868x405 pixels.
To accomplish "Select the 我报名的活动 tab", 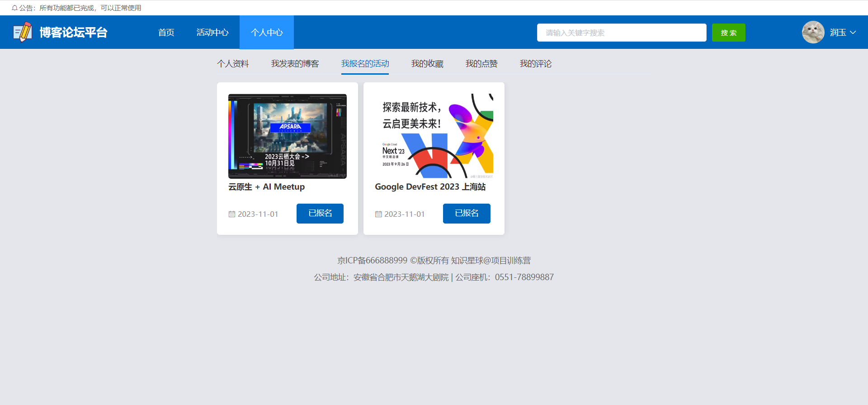I will pos(365,64).
